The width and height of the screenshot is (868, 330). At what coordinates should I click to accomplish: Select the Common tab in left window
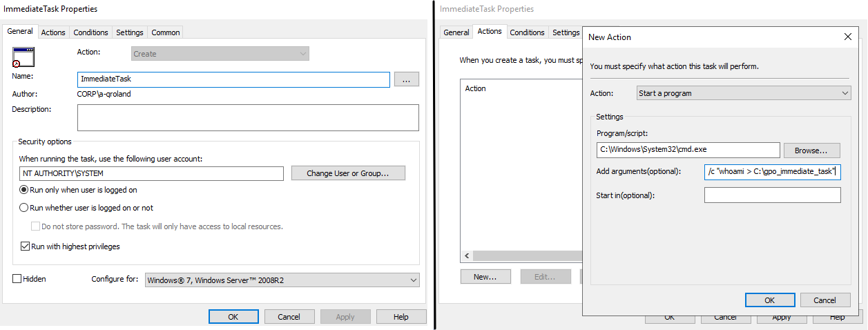166,32
